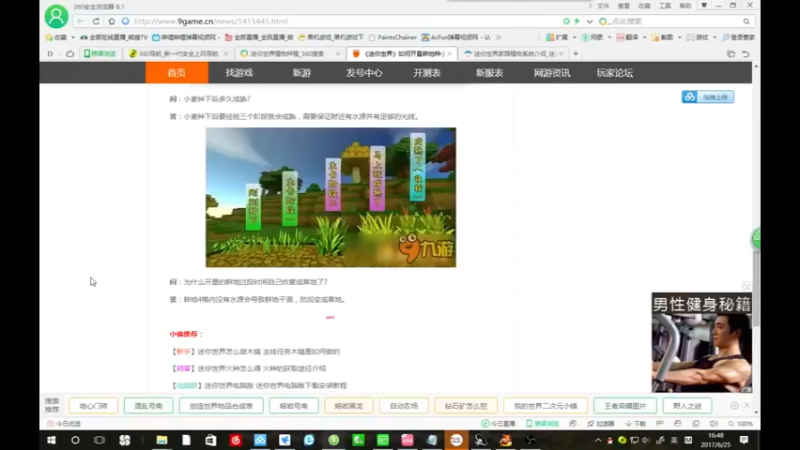This screenshot has width=800, height=450.
Task: Click the cloud sync icon left of tabs
Action: [x=70, y=54]
